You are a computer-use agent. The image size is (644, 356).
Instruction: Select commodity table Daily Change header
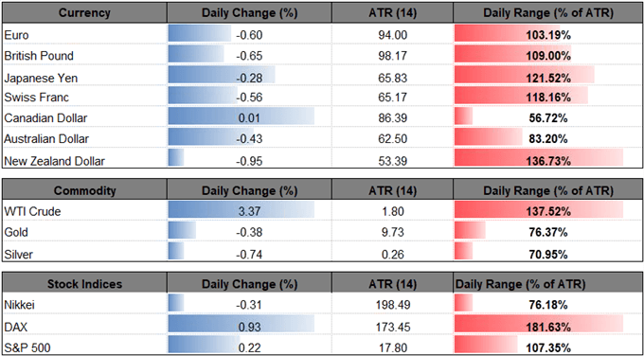click(x=249, y=190)
